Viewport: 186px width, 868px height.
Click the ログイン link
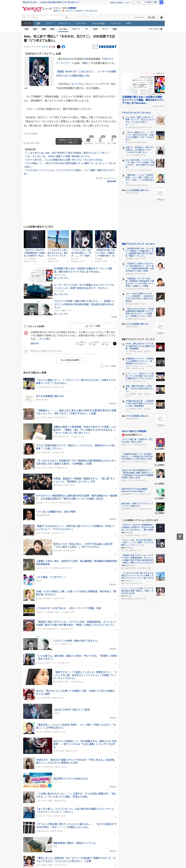coord(57,11)
